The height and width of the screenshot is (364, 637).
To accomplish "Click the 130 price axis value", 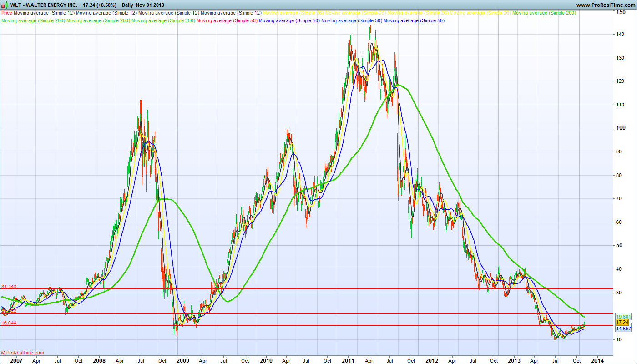I will coord(621,58).
